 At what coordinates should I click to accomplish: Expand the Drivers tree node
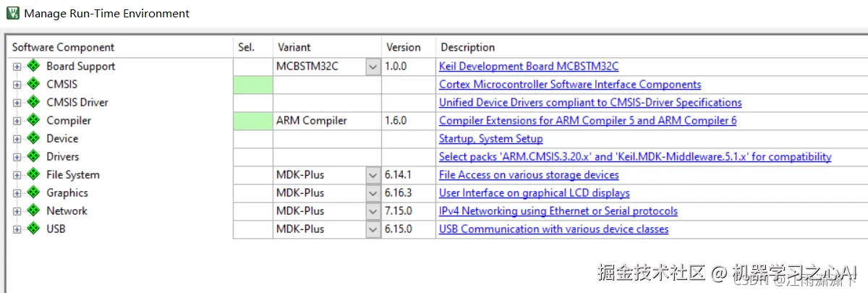17,157
